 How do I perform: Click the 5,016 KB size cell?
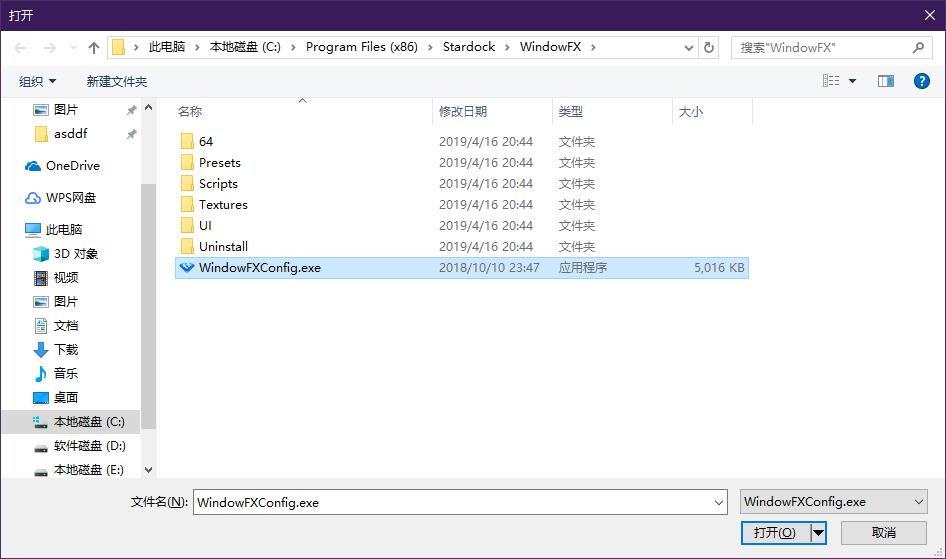[719, 268]
